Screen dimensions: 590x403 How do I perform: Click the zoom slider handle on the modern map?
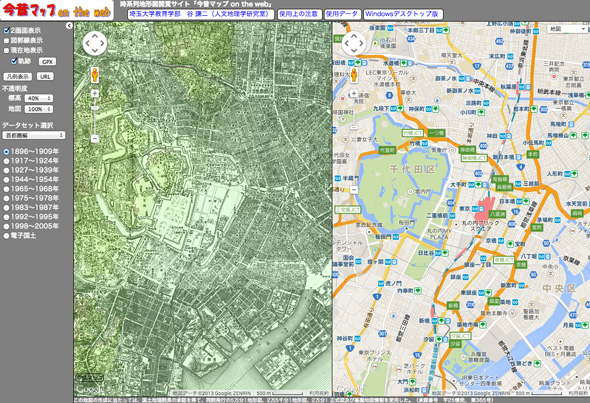point(354,128)
